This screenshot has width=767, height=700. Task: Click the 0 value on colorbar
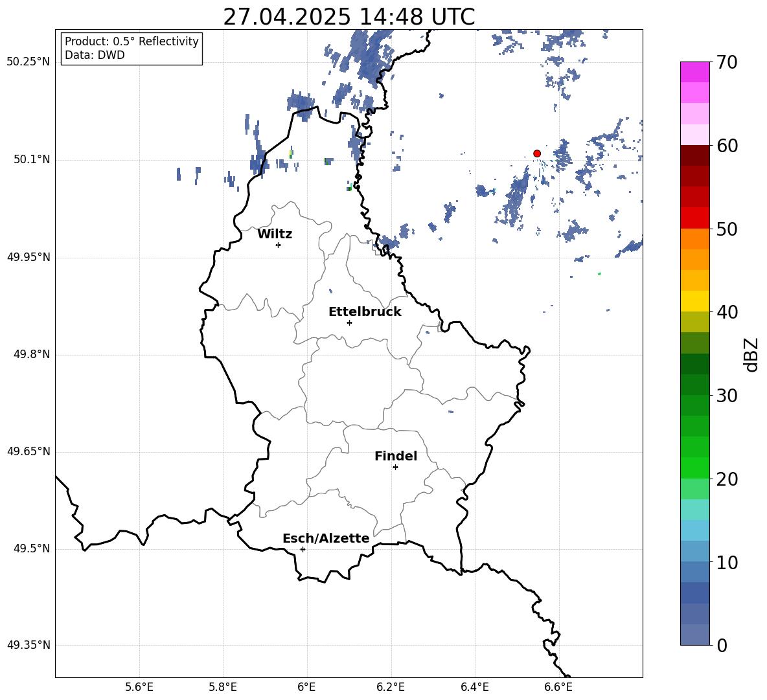(x=722, y=645)
